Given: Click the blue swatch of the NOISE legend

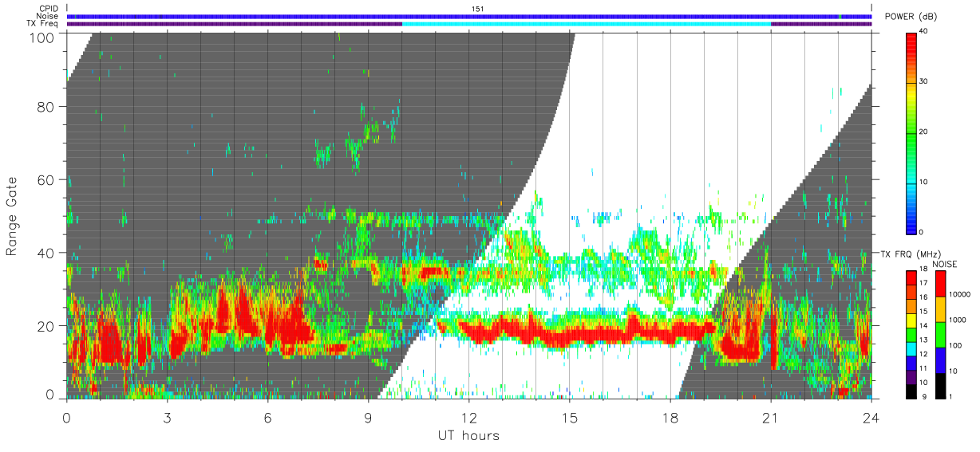Looking at the screenshot, I should (939, 360).
